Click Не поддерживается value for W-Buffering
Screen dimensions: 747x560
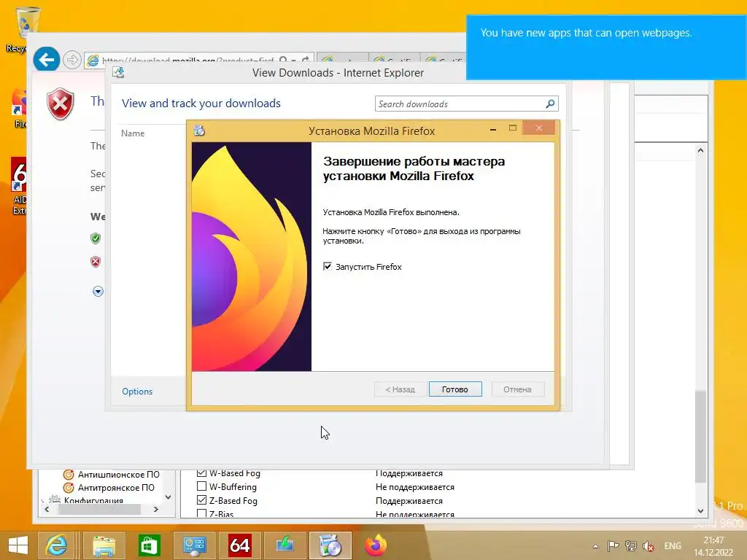tap(415, 486)
